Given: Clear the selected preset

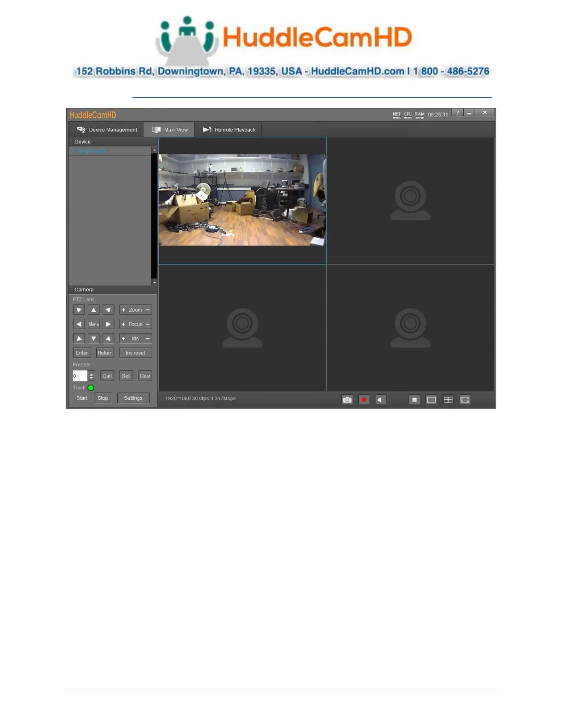Looking at the screenshot, I should pyautogui.click(x=145, y=376).
